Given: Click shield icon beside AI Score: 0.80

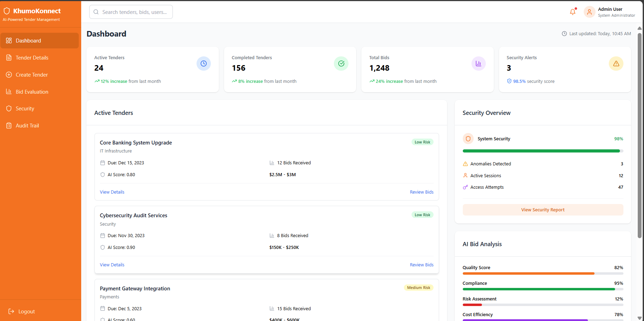Looking at the screenshot, I should click(102, 174).
